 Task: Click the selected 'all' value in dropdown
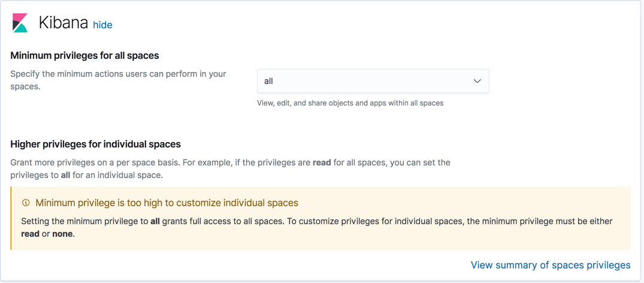268,81
